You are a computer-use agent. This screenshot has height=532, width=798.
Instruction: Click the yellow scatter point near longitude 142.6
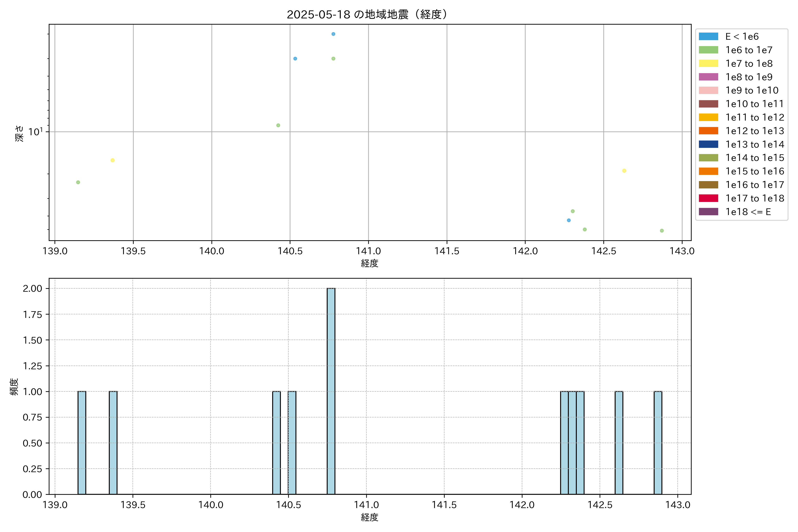click(x=624, y=171)
